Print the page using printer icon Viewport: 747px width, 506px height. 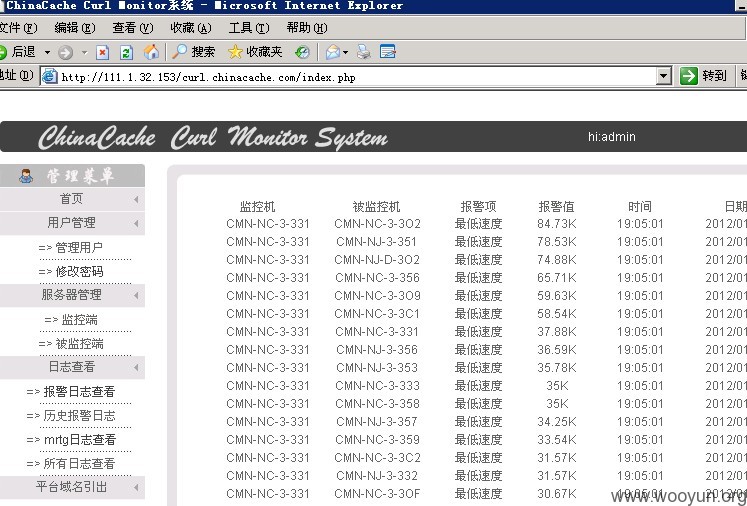pos(363,52)
